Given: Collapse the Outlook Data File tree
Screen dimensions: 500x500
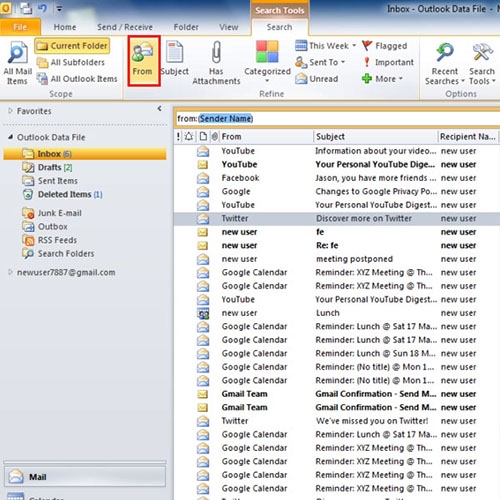Looking at the screenshot, I should [10, 137].
